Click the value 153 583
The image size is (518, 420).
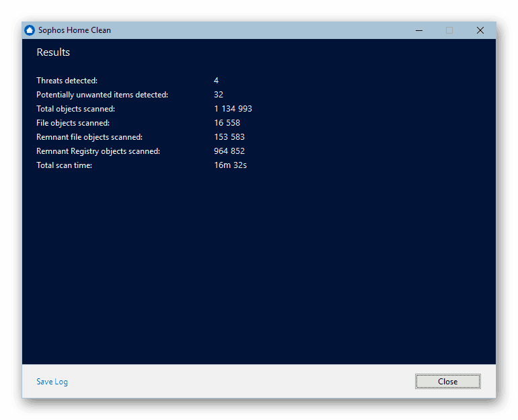229,137
